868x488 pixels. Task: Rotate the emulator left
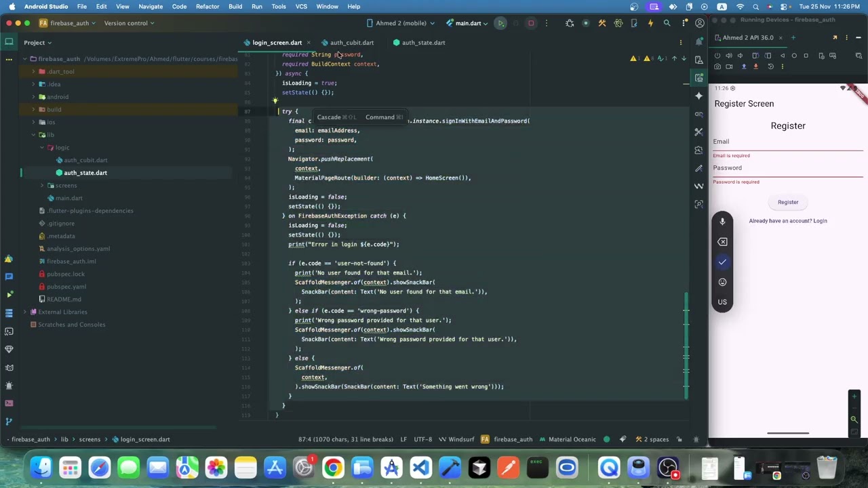pos(755,56)
